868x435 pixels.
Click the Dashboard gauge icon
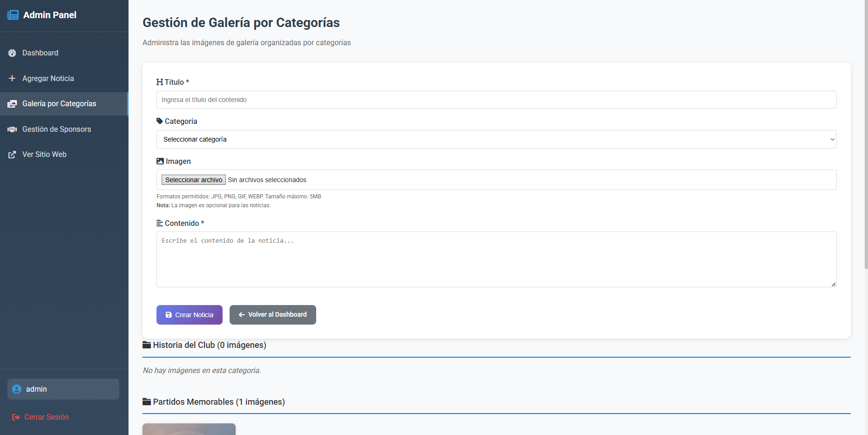click(x=12, y=53)
